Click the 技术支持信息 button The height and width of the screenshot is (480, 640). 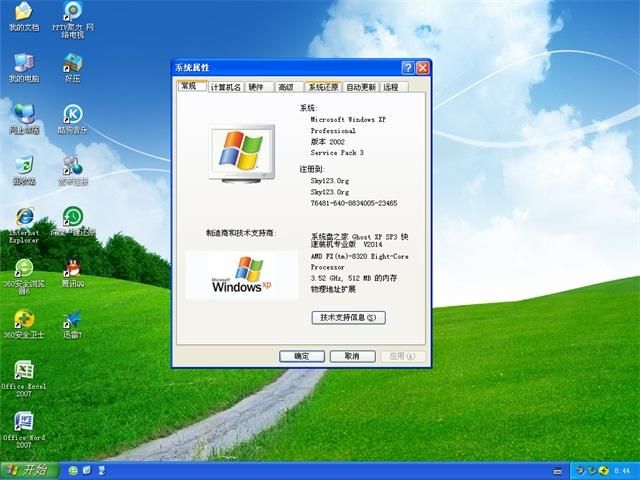348,318
